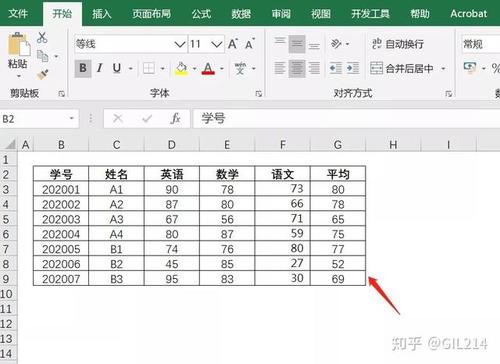Switch to the 公式 tab
500x364 pixels.
(x=201, y=14)
